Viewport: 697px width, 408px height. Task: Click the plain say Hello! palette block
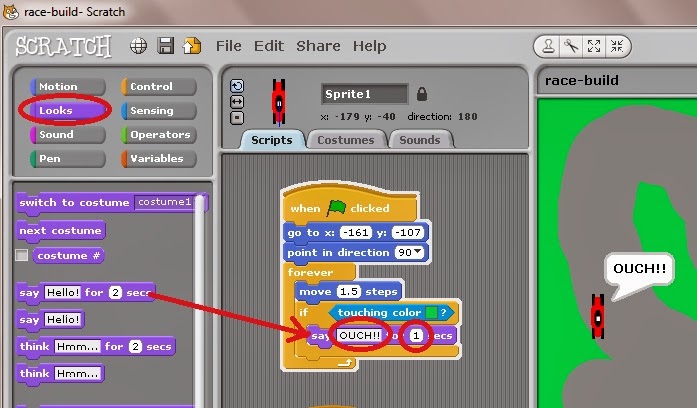[x=50, y=320]
